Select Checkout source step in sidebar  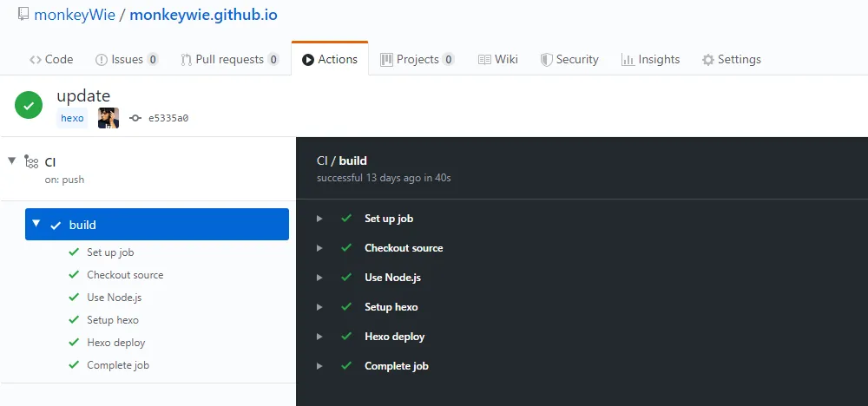point(125,275)
